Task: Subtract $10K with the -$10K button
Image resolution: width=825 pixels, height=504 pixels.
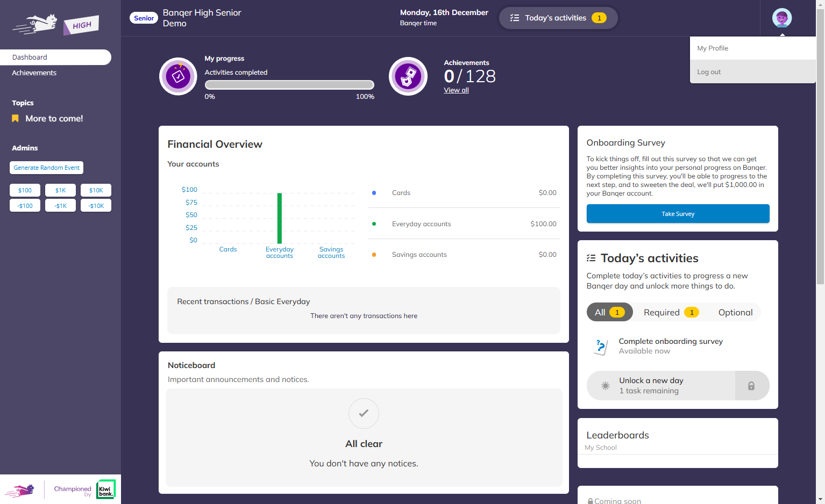Action: coord(96,206)
